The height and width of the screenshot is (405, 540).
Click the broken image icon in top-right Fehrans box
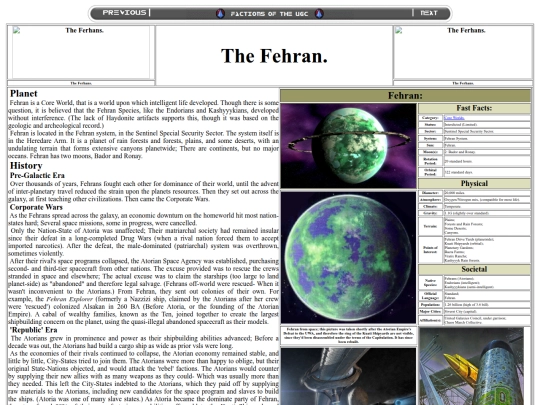(399, 30)
